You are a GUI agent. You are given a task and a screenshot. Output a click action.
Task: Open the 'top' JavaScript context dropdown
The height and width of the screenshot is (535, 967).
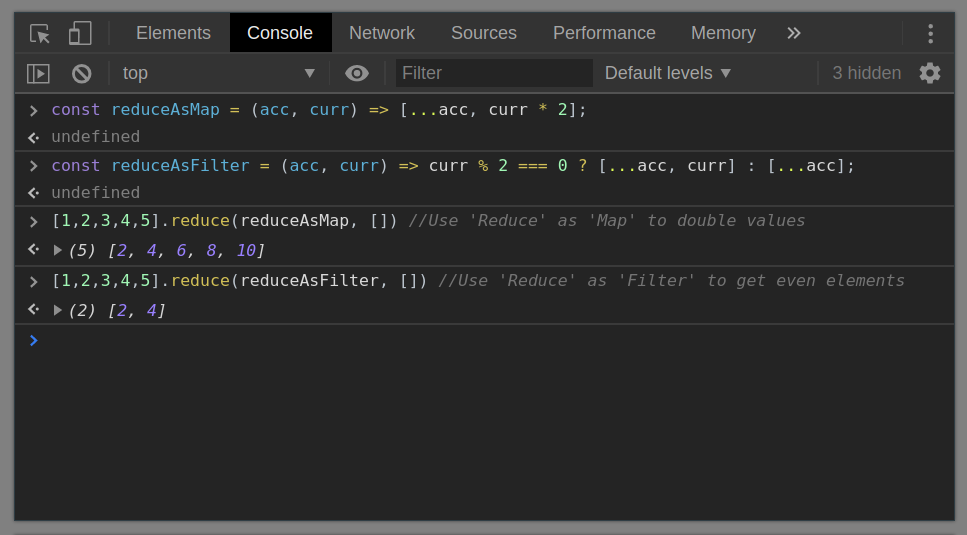click(219, 73)
